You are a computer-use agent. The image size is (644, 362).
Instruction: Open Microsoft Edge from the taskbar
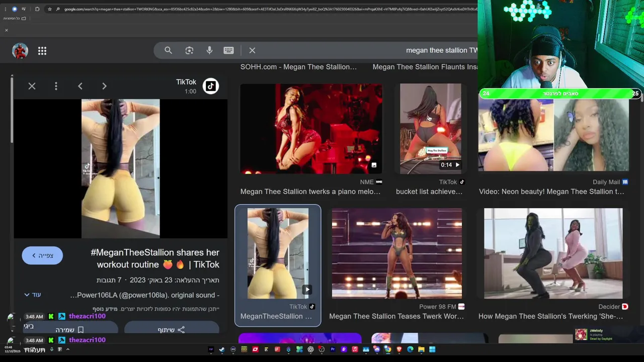410,349
